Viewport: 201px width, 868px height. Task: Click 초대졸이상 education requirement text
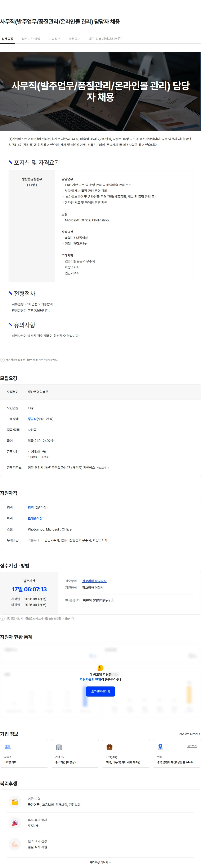click(x=35, y=518)
